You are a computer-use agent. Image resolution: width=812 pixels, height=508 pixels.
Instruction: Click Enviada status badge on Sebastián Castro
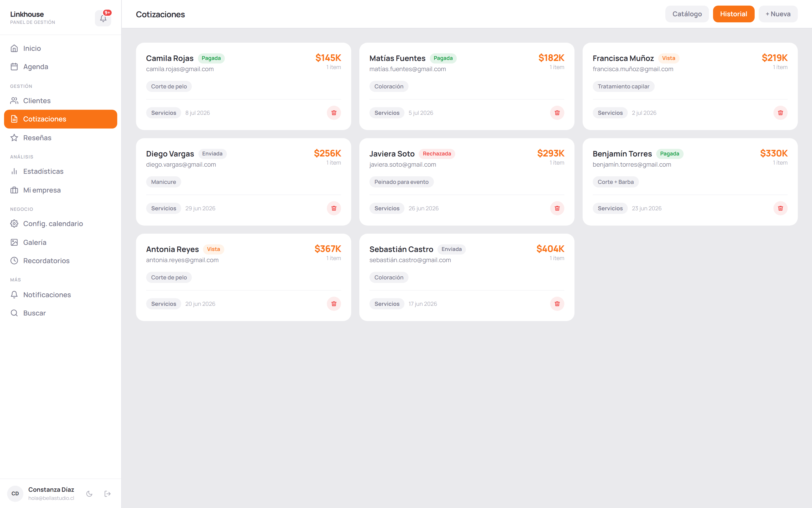pyautogui.click(x=451, y=249)
